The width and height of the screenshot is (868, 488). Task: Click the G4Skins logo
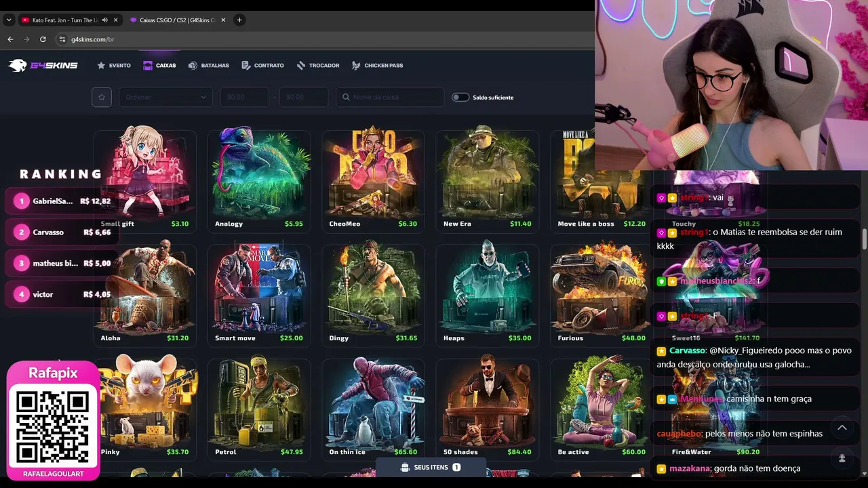pyautogui.click(x=43, y=66)
